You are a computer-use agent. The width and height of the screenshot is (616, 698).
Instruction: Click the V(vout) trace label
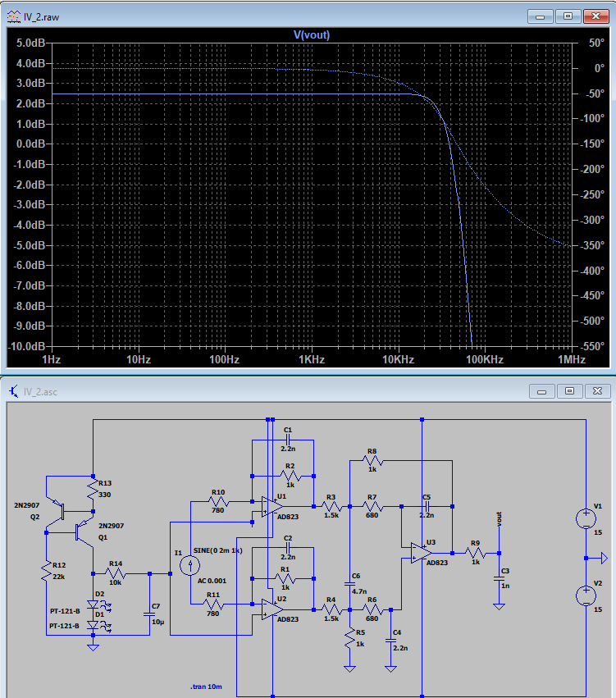(x=312, y=34)
